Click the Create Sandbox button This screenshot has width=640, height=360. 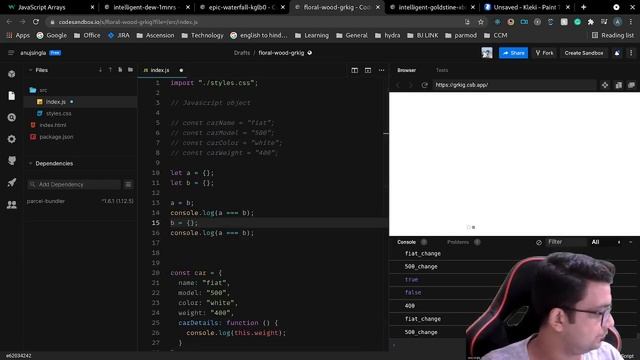click(x=584, y=53)
